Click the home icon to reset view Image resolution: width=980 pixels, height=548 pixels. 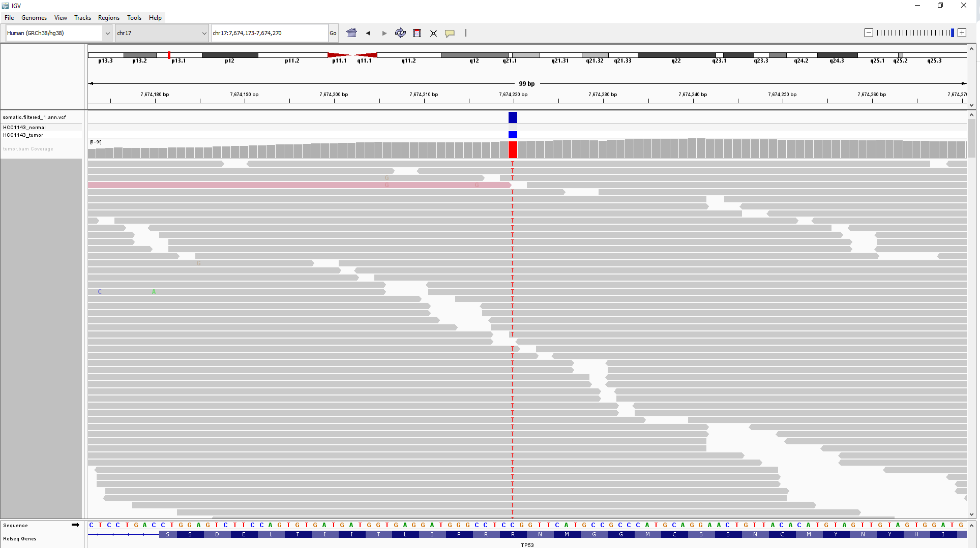tap(351, 33)
